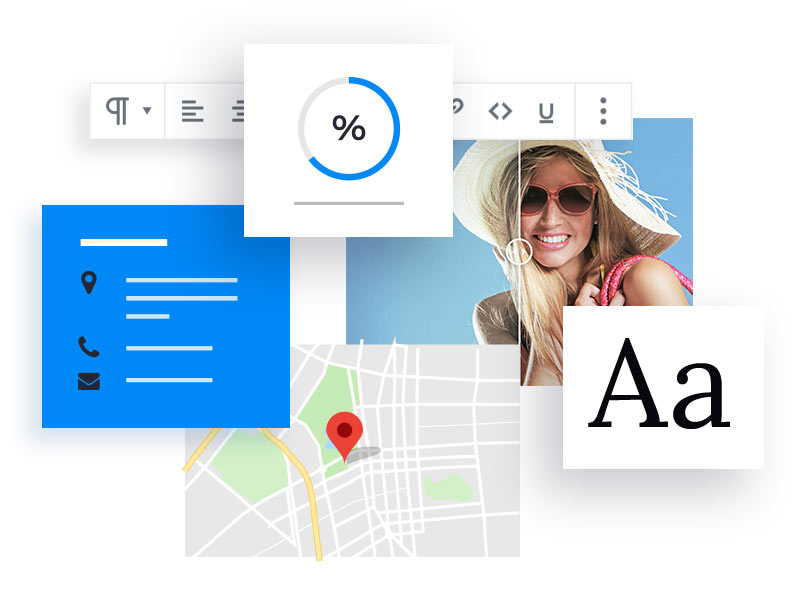
Task: Click the red map marker pin
Action: coord(344,433)
